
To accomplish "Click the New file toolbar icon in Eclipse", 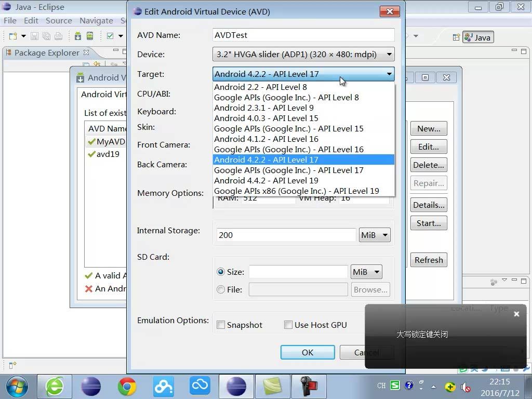I will [x=13, y=36].
